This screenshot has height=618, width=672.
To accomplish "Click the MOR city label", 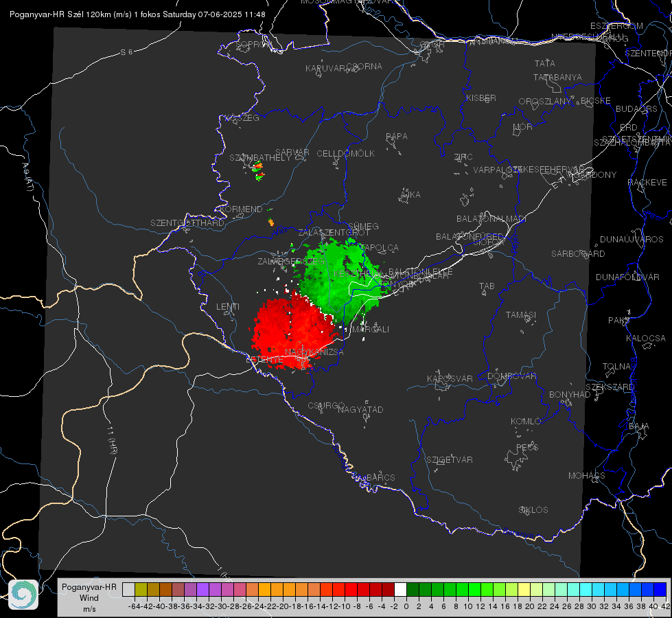I will coord(523,126).
